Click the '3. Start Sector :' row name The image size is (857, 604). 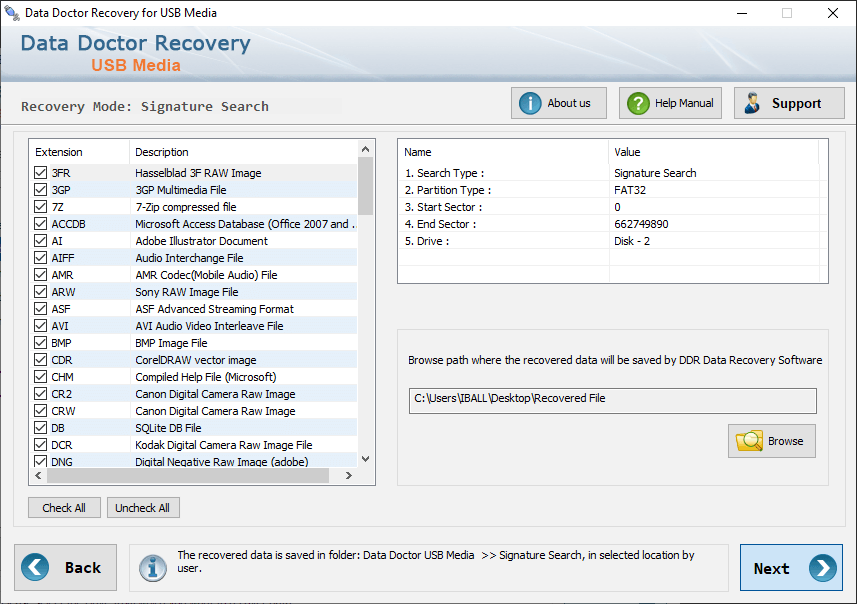click(444, 207)
